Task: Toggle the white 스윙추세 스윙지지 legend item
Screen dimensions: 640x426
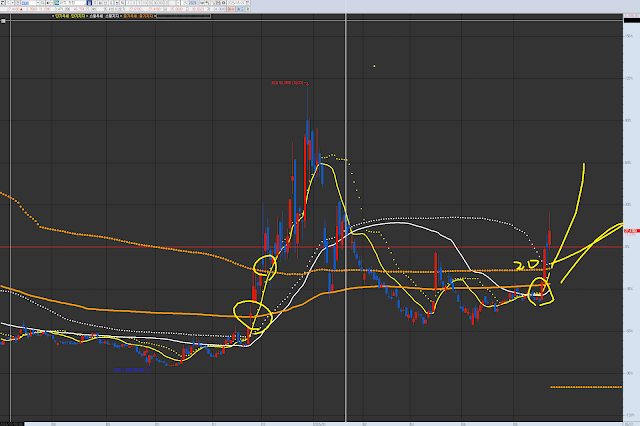Action: 104,16
